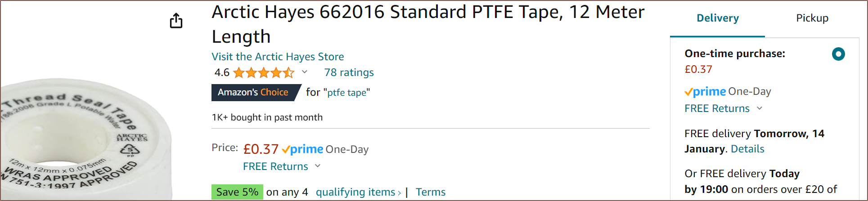
Task: Expand the rating breakdown chevron
Action: pyautogui.click(x=305, y=72)
